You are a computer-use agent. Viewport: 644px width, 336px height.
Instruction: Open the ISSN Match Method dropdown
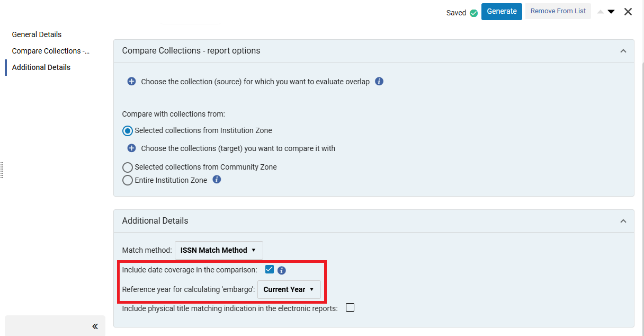point(219,250)
